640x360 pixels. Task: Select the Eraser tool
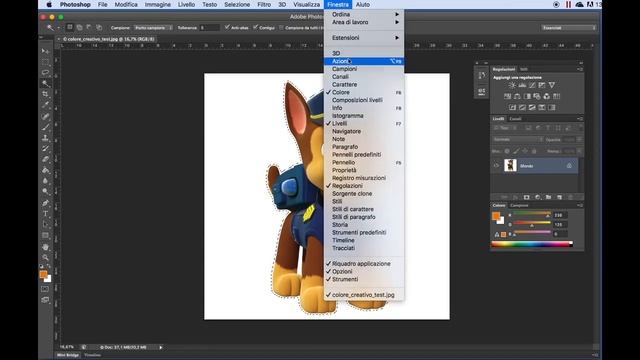tap(45, 159)
